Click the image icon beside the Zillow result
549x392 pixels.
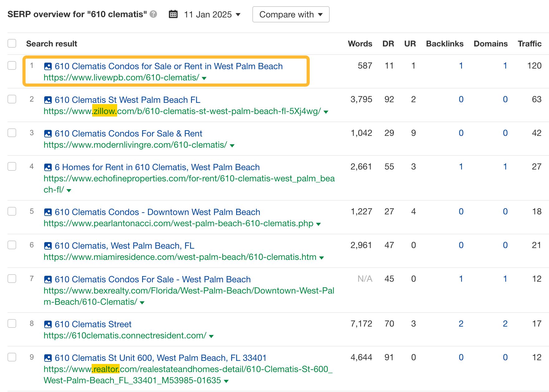(47, 100)
